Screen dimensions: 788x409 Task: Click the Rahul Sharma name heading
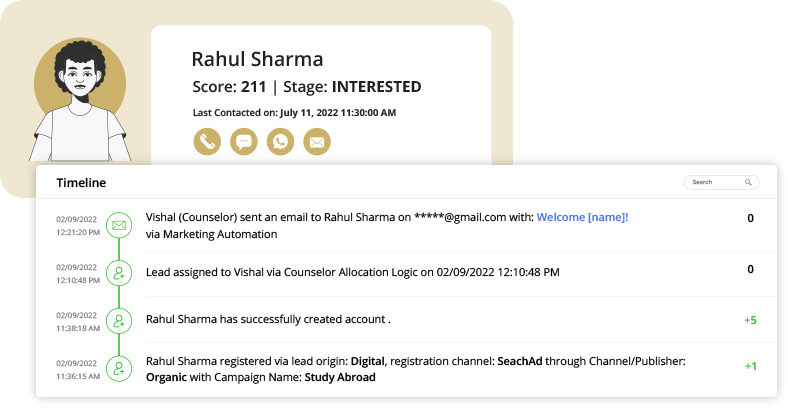(x=257, y=59)
